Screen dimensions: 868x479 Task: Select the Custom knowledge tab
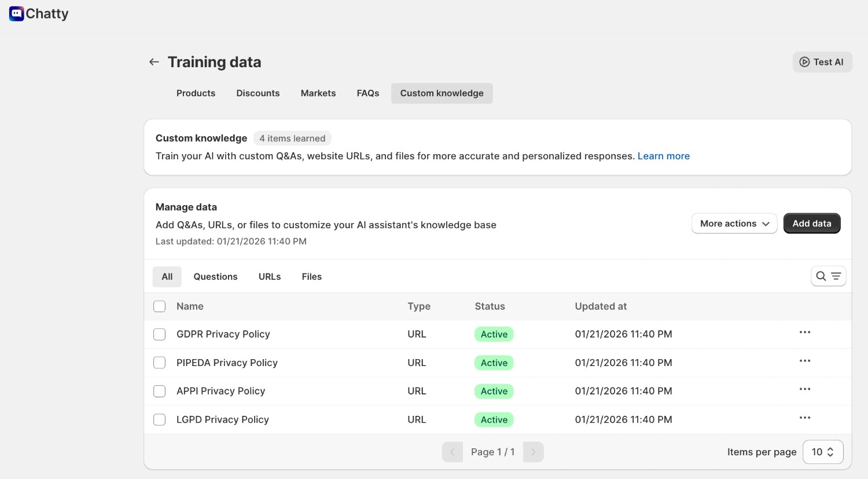(442, 93)
